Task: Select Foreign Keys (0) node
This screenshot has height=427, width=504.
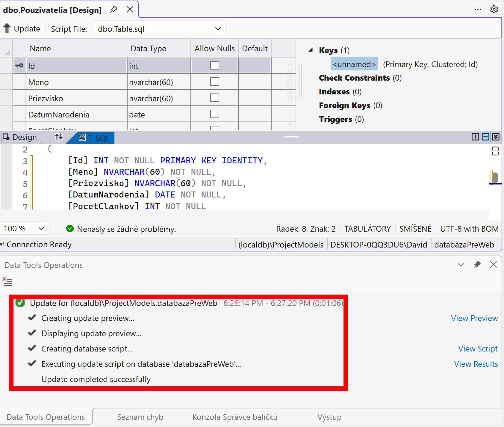Action: coord(350,105)
